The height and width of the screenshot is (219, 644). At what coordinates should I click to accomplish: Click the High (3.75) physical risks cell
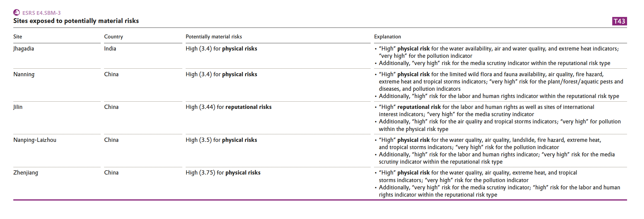tap(223, 173)
